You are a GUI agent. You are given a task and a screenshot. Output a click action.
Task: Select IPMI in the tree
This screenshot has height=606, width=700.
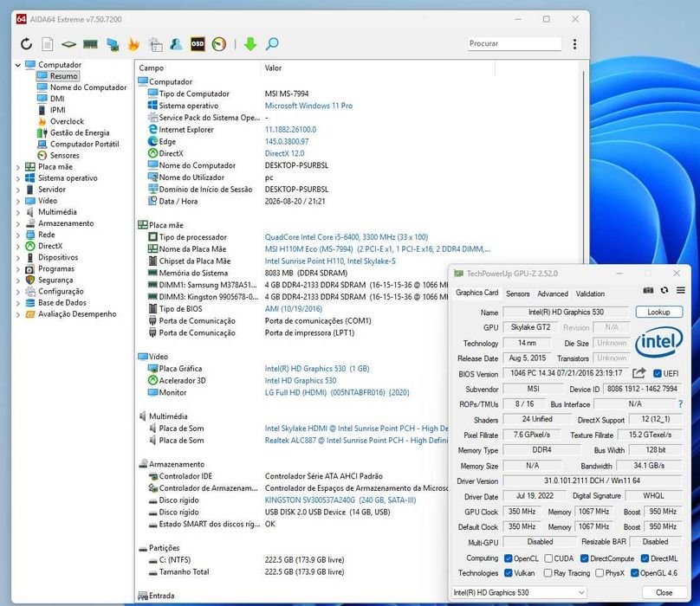point(57,110)
